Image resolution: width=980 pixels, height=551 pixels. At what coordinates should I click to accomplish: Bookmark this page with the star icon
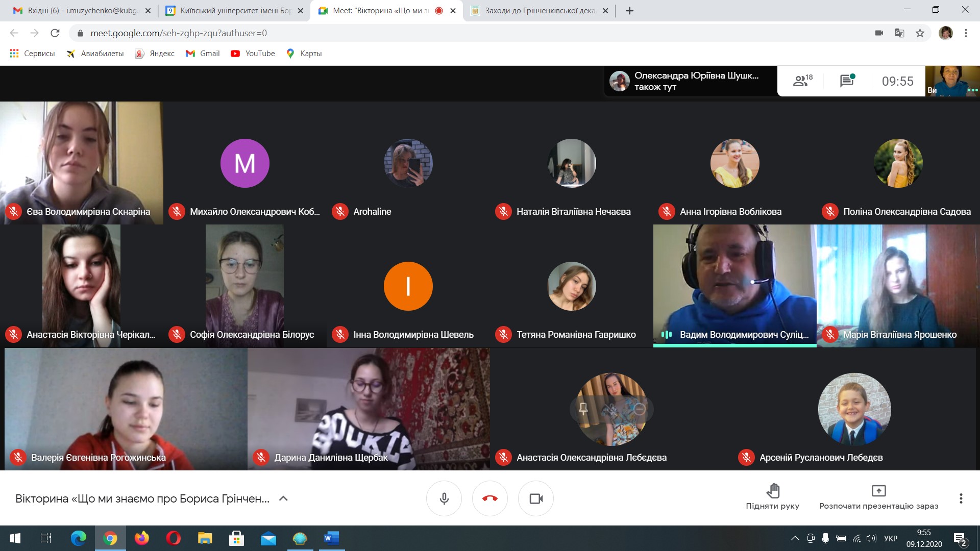920,33
